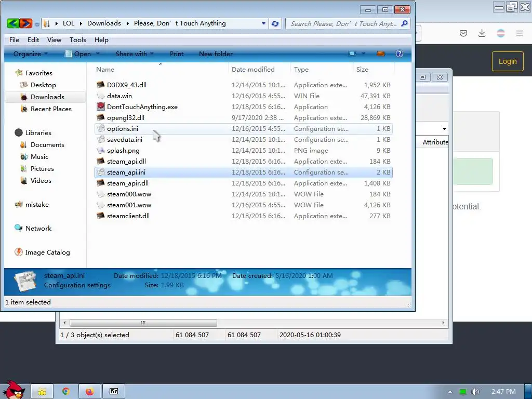The image size is (532, 399).
Task: Open the Pictures library
Action: 42,169
